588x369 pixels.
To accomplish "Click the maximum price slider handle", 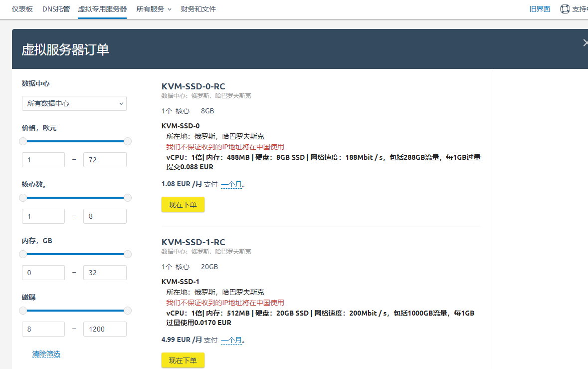I will pyautogui.click(x=128, y=141).
